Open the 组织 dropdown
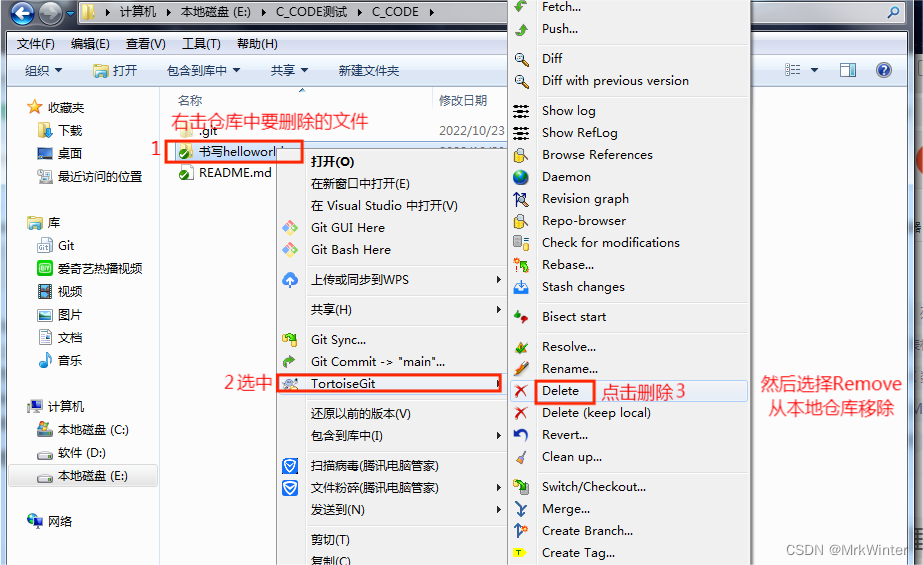Viewport: 923px width, 565px height. point(43,71)
